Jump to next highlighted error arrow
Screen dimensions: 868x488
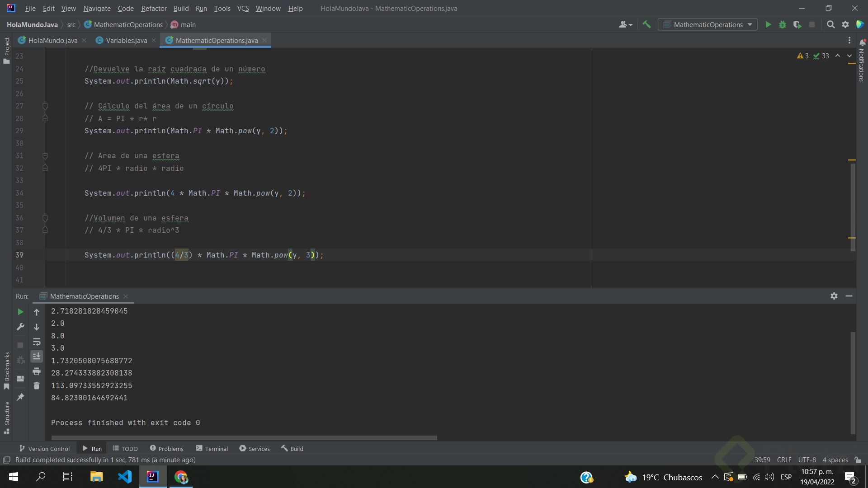pyautogui.click(x=849, y=56)
